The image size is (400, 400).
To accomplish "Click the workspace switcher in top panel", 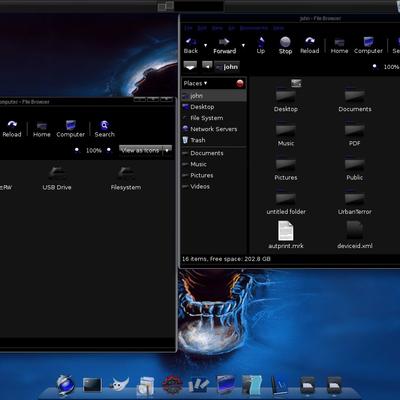I will (x=166, y=6).
